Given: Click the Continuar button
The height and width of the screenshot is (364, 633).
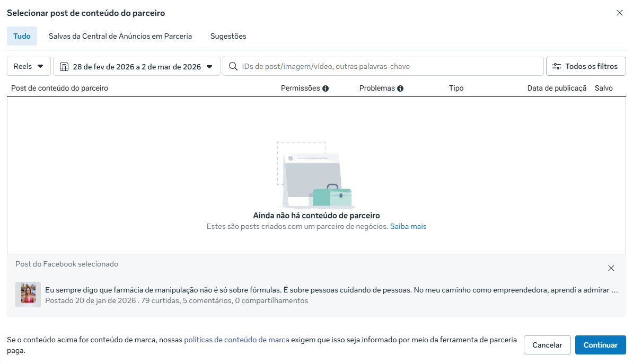Looking at the screenshot, I should click(x=600, y=345).
